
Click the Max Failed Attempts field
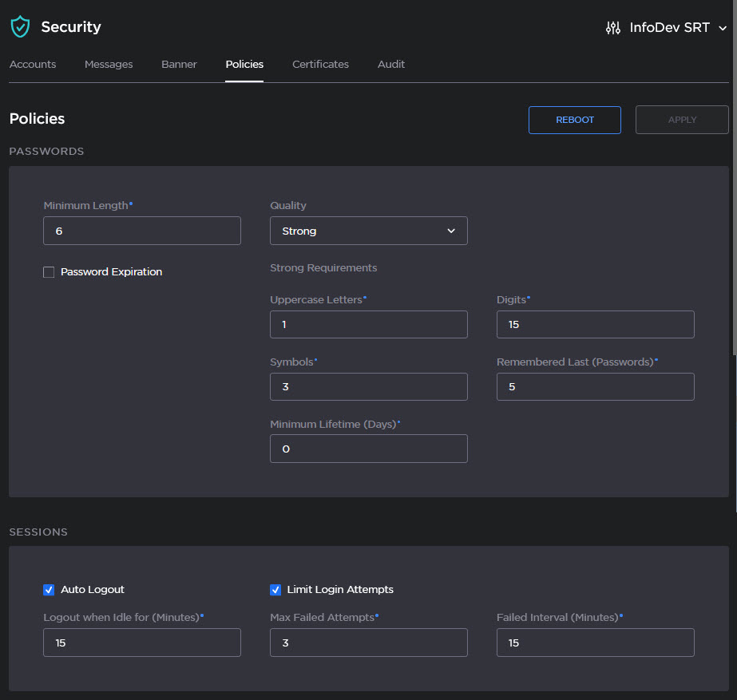[x=368, y=643]
